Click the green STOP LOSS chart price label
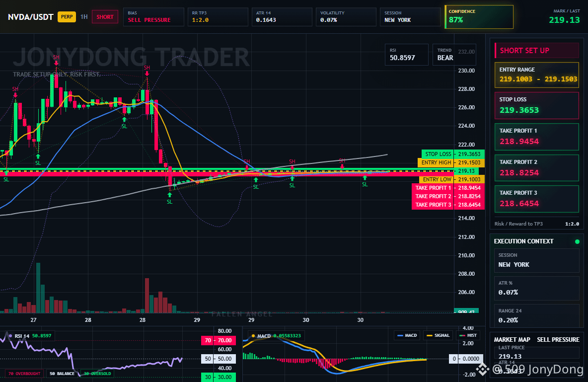Screen dimensions: 588x382 453,154
